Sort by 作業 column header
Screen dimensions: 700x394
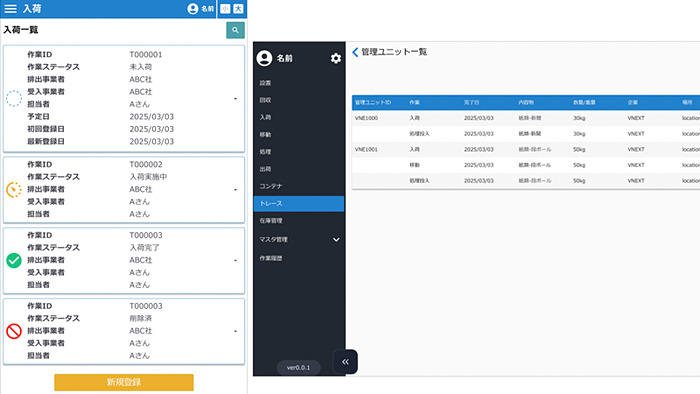pyautogui.click(x=414, y=103)
